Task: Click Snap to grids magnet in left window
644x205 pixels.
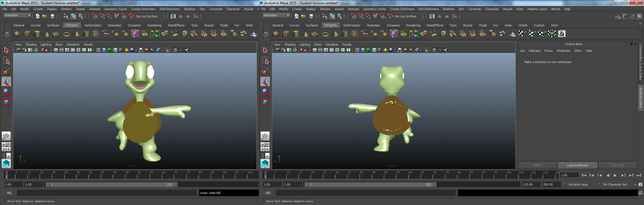Action: (x=94, y=16)
